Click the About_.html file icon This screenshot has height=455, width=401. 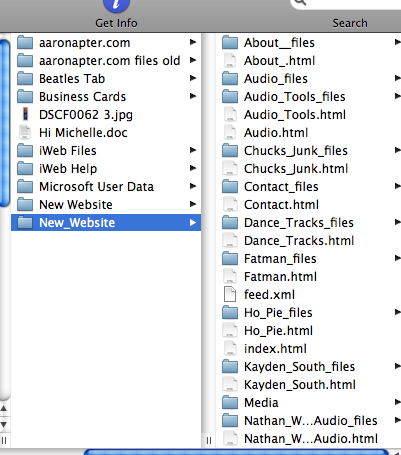[x=230, y=60]
